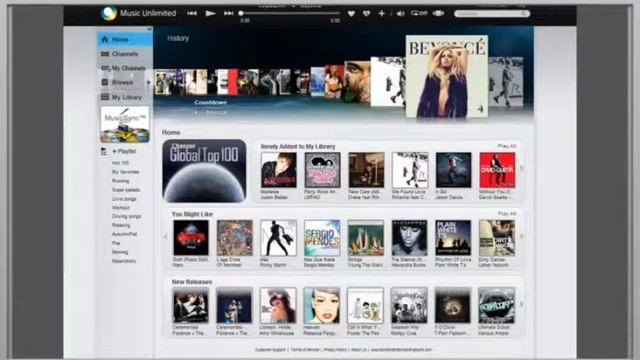Skip to the next track
640x360 pixels.
(229, 13)
